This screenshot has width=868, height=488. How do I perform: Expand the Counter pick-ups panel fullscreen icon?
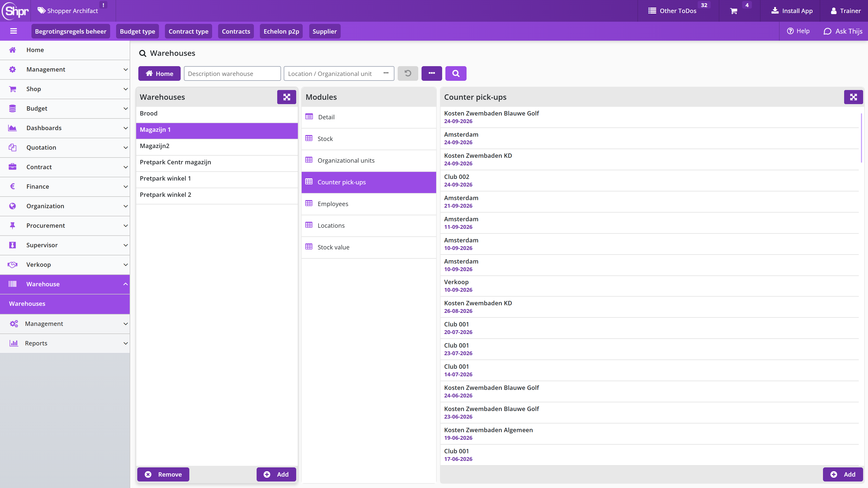853,97
